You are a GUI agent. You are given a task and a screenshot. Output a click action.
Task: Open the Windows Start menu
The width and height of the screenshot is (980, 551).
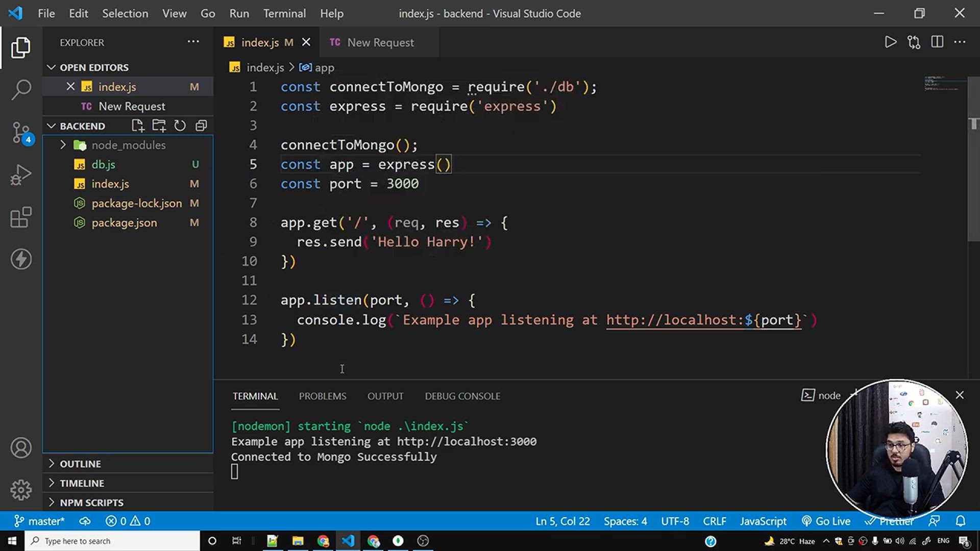pos(12,541)
